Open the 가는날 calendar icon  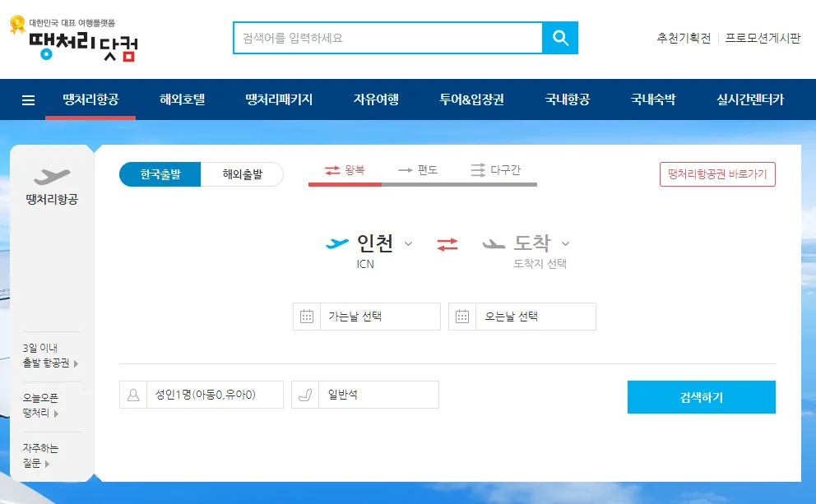(306, 317)
